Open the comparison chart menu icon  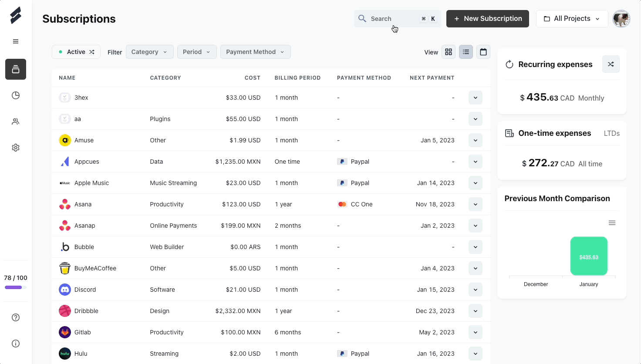612,223
